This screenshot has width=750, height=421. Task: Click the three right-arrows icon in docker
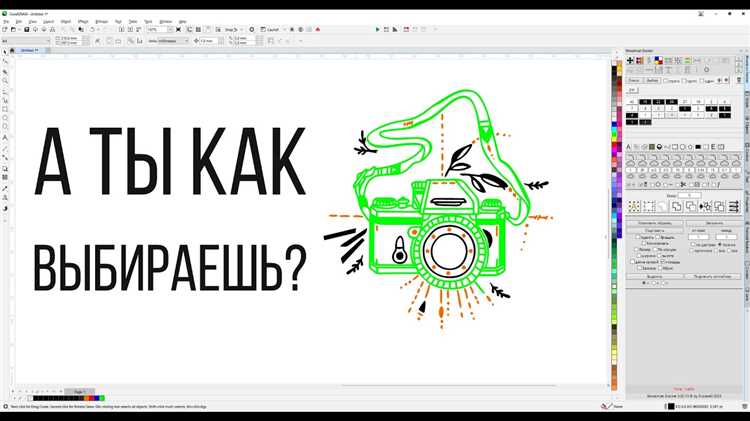point(734,206)
